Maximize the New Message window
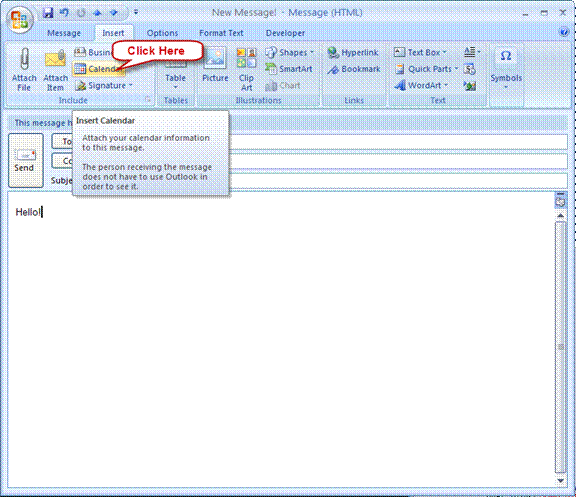This screenshot has width=576, height=497. coord(544,13)
